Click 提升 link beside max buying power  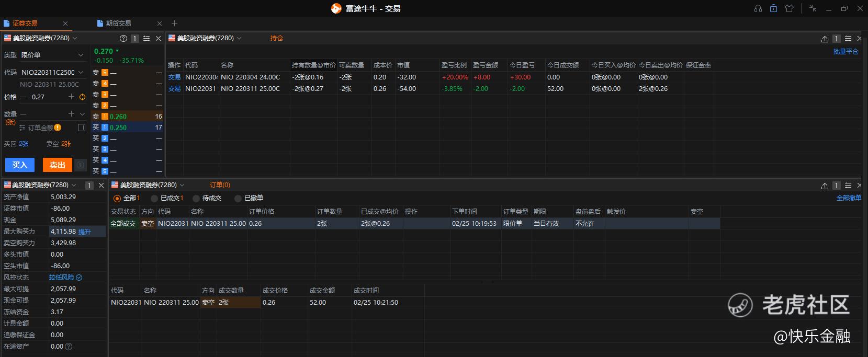pos(84,232)
